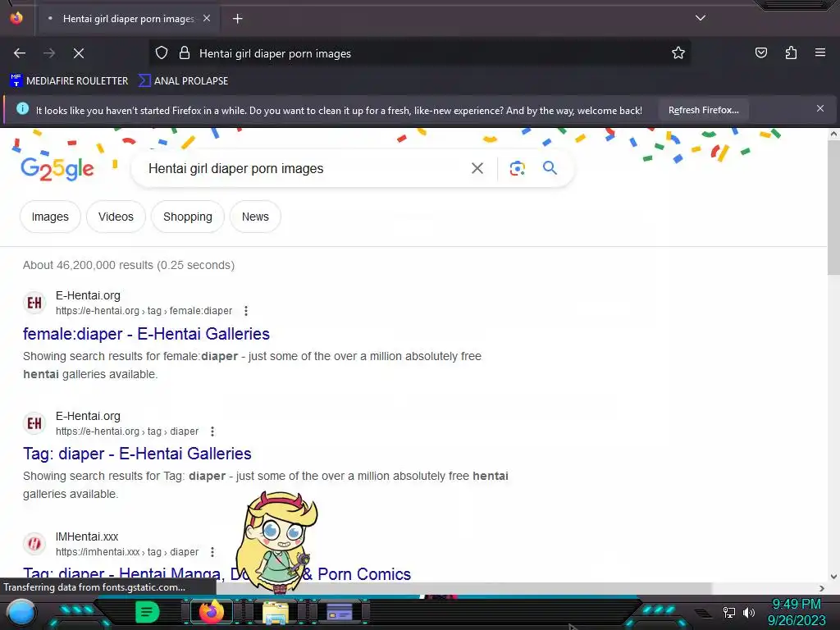Screen dimensions: 840x630
Task: Bookmark this page with the star icon
Action: click(x=678, y=53)
